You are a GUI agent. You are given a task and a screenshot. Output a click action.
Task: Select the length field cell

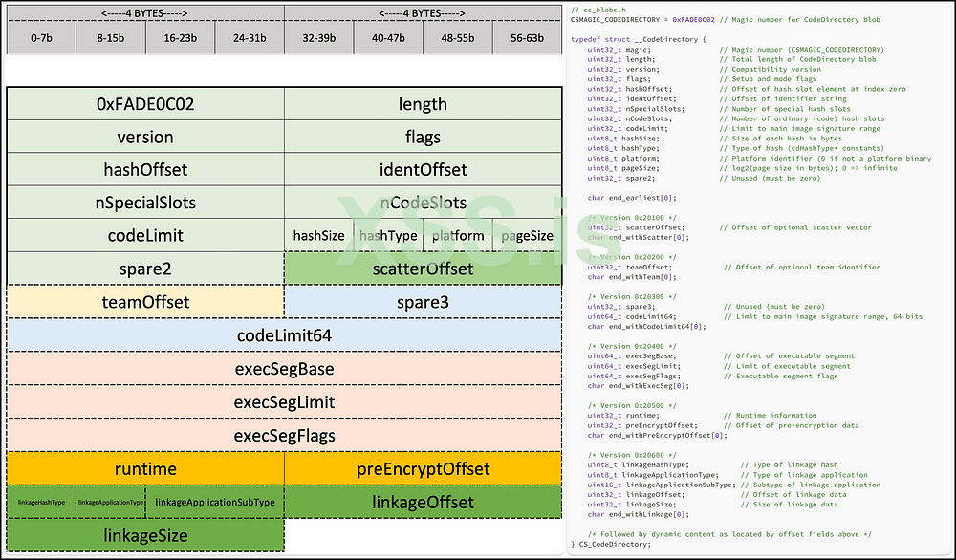tap(422, 104)
